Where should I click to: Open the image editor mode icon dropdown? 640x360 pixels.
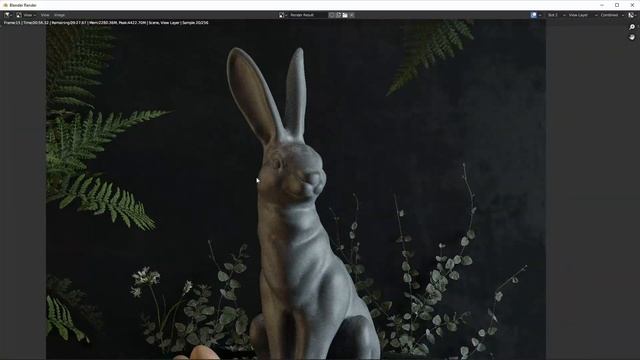pos(19,15)
